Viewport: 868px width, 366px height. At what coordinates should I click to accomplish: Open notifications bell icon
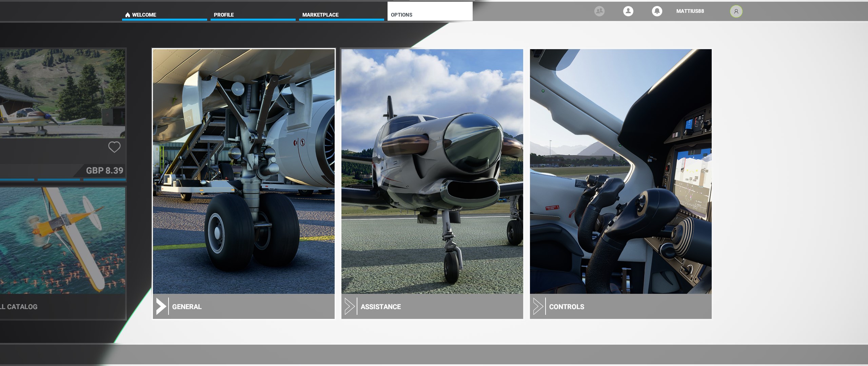pos(657,11)
